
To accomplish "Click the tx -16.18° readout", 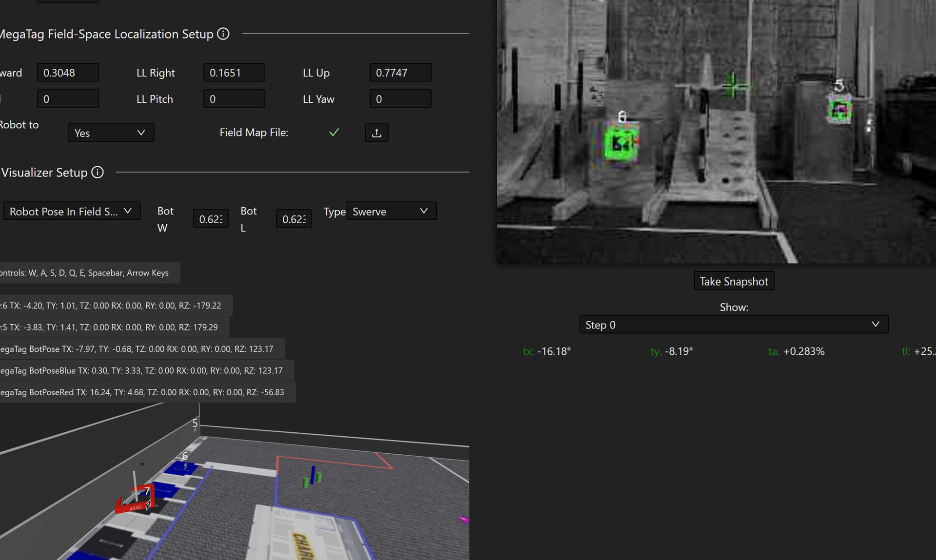I will [546, 351].
